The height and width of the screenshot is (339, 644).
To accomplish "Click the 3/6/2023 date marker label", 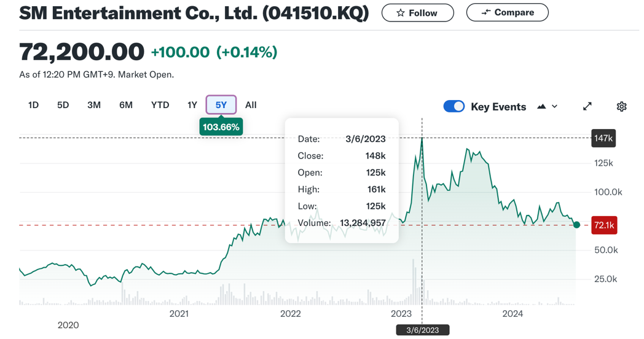I will click(423, 330).
